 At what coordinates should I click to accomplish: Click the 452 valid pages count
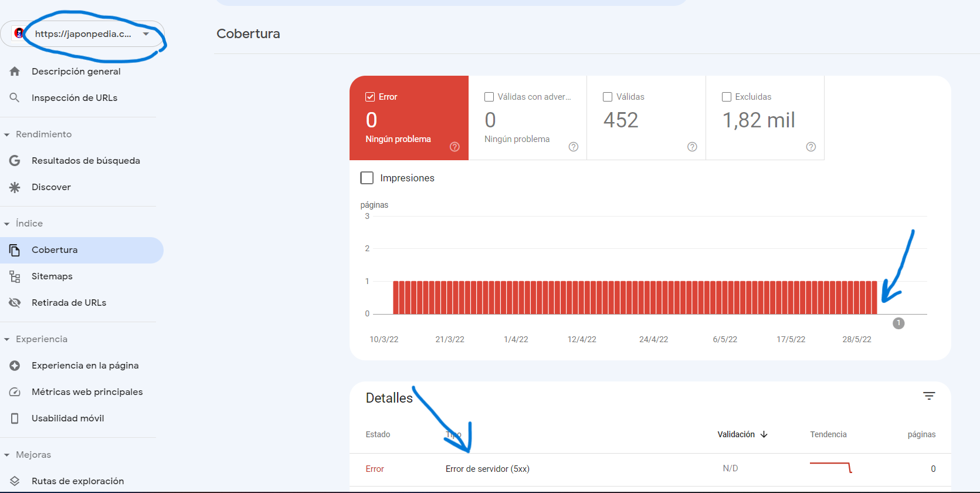(x=620, y=120)
